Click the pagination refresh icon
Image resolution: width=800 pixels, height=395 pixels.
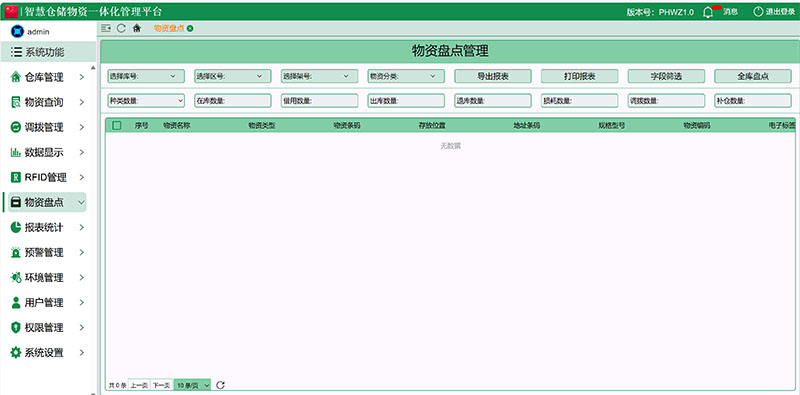(220, 385)
